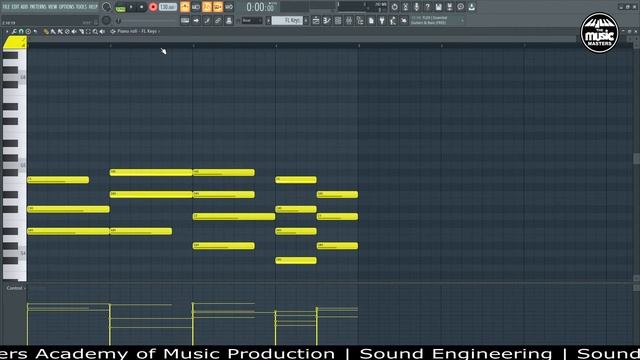
Task: Click the arrow right of FL Keys pattern
Action: (306, 20)
